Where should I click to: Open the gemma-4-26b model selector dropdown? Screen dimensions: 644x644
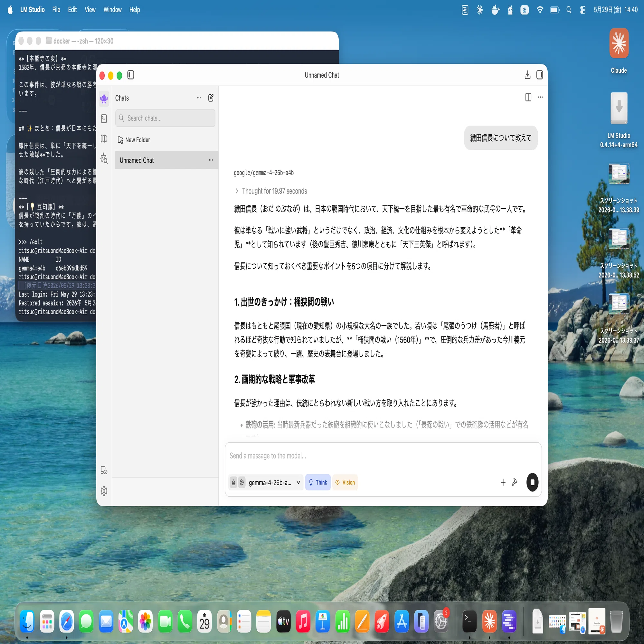(x=274, y=482)
